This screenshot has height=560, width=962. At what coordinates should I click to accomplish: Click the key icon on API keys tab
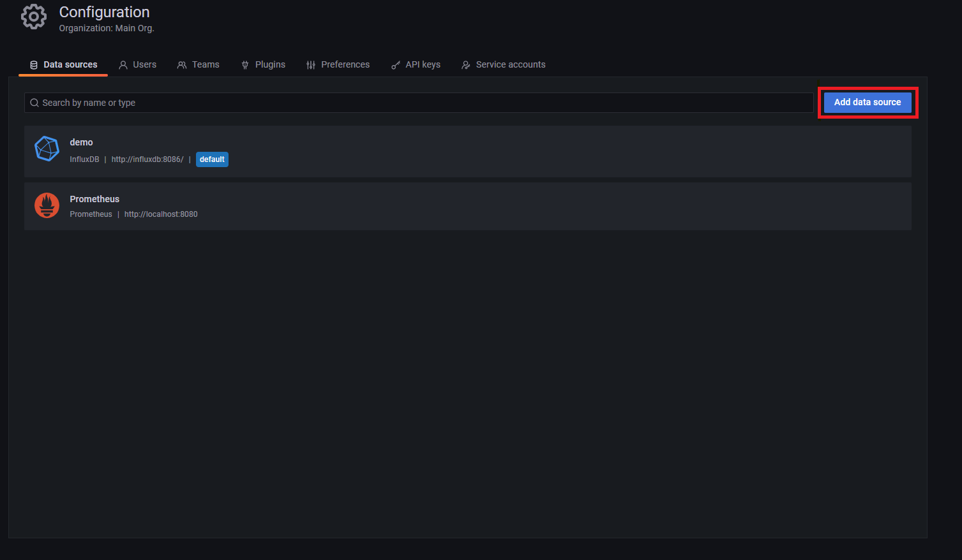coord(395,64)
